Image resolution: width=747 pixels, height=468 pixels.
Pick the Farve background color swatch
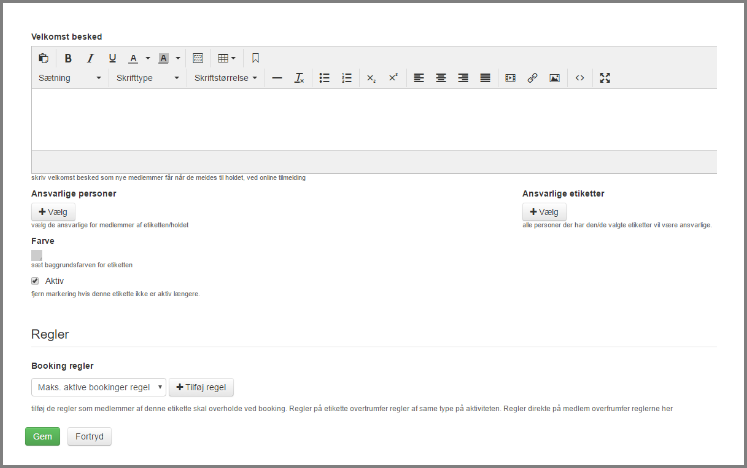(37, 256)
